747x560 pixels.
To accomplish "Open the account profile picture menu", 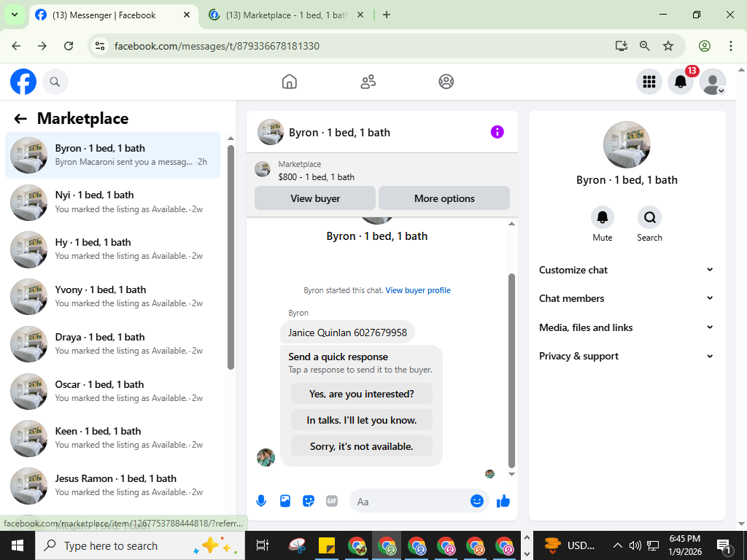I will coord(712,82).
